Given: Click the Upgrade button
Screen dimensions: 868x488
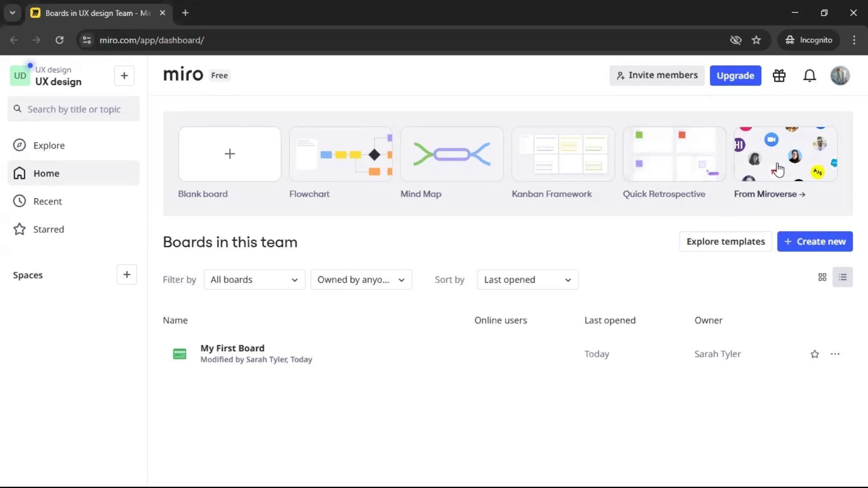Looking at the screenshot, I should point(735,76).
